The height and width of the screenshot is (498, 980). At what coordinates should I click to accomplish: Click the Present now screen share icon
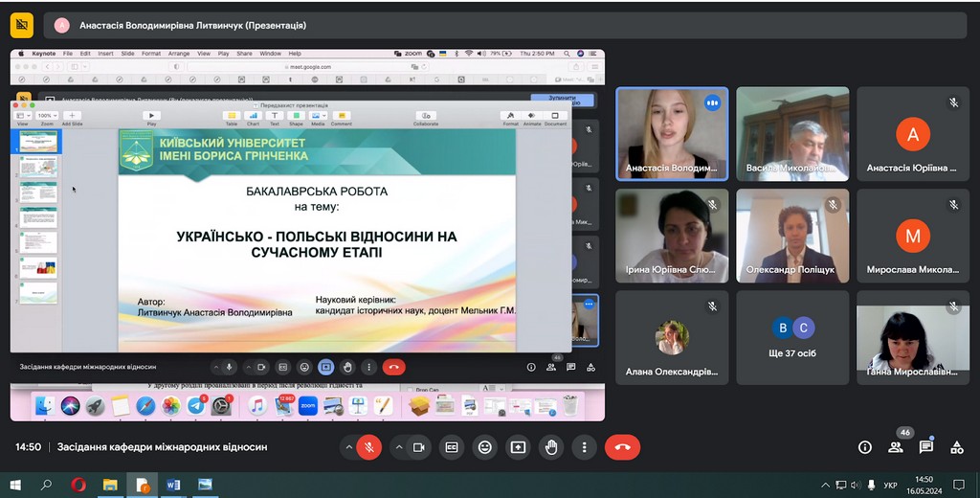click(518, 447)
